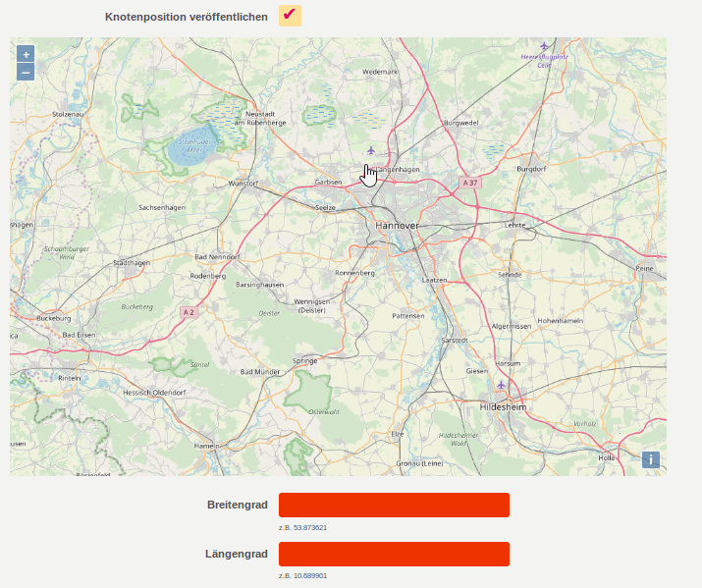Click the Bückeburg label on map
Image resolution: width=702 pixels, height=588 pixels.
[54, 318]
